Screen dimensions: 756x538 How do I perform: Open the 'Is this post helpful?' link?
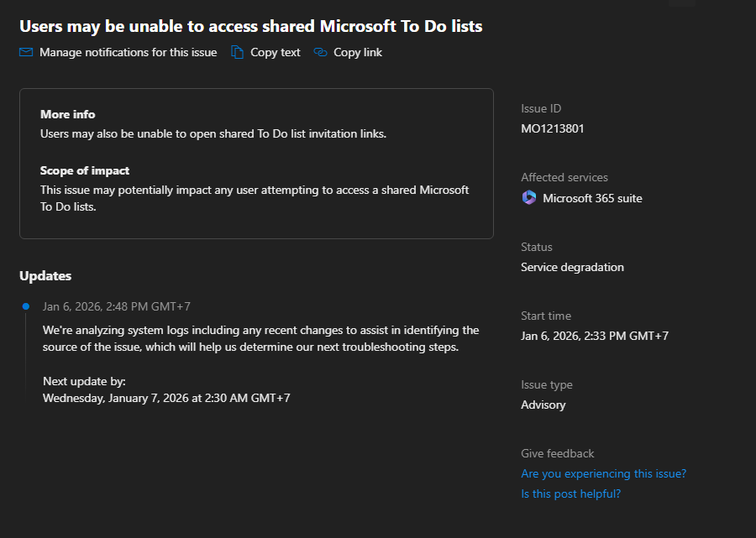(570, 494)
